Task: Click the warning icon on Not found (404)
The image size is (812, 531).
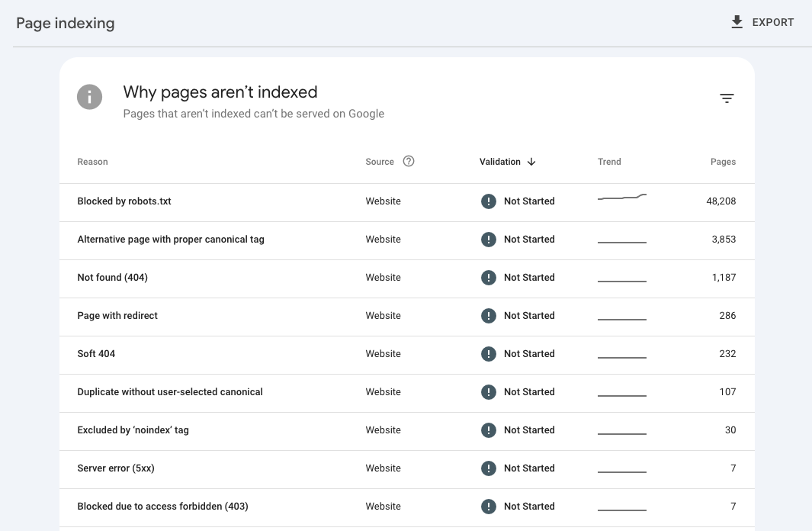Action: point(489,277)
